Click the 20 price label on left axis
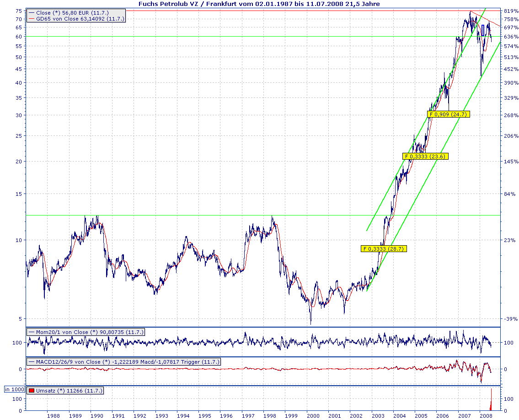 19,162
